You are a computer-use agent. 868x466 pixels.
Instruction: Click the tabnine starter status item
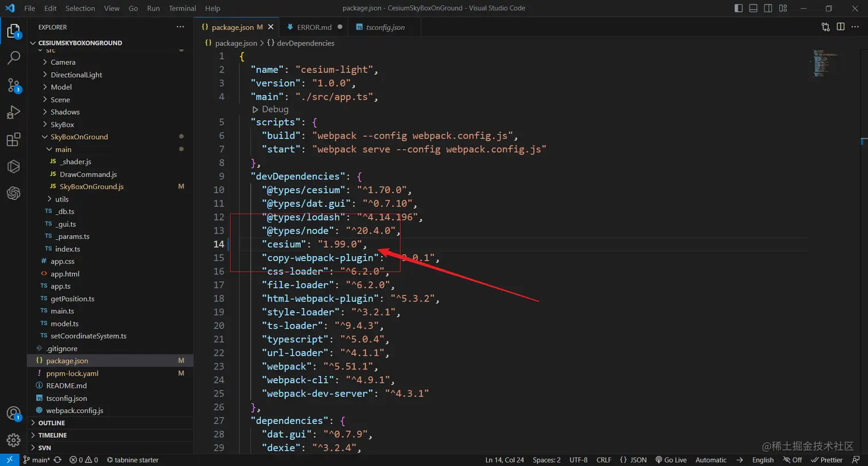coord(133,460)
